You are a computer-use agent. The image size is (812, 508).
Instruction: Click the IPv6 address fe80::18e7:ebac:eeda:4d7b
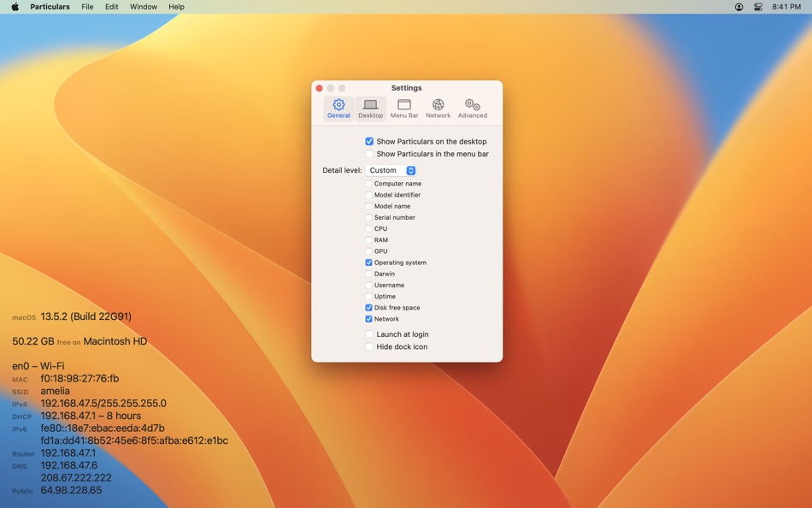tap(103, 428)
